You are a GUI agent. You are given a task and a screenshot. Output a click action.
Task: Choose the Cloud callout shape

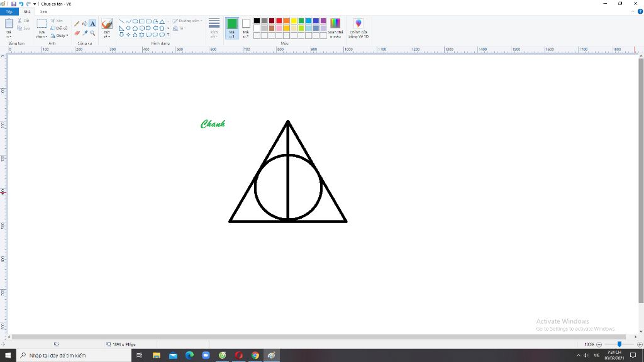tap(162, 35)
